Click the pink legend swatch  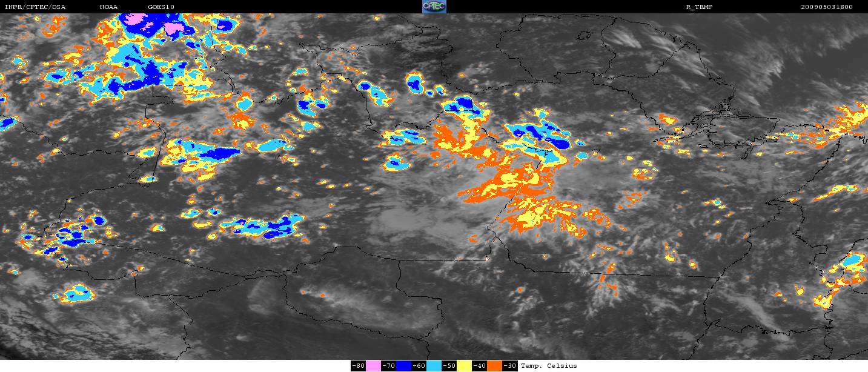click(x=373, y=366)
